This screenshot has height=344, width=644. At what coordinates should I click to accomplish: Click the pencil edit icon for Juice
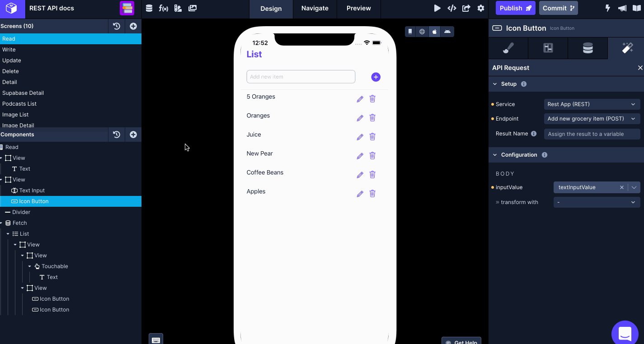pyautogui.click(x=360, y=137)
